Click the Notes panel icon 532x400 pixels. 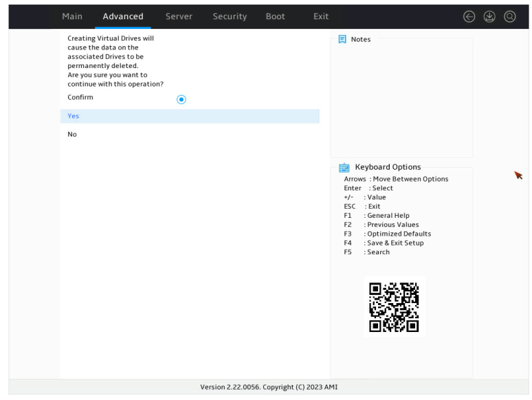[x=342, y=39]
